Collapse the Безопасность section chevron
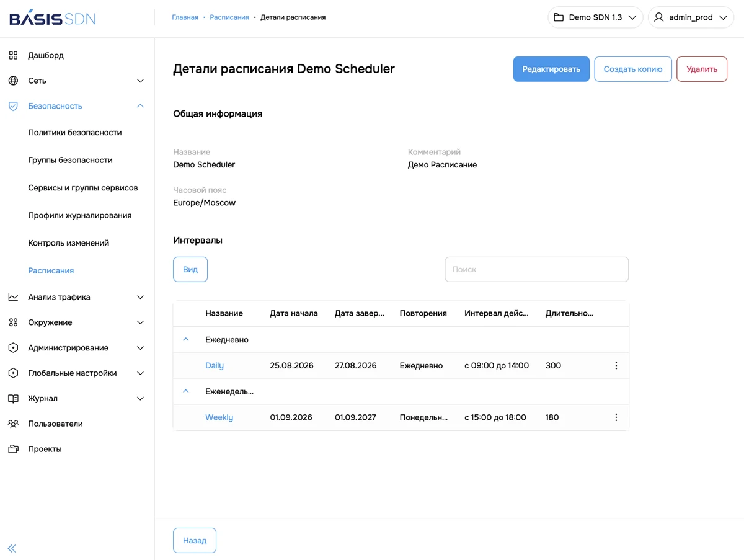The image size is (744, 560). (x=140, y=106)
